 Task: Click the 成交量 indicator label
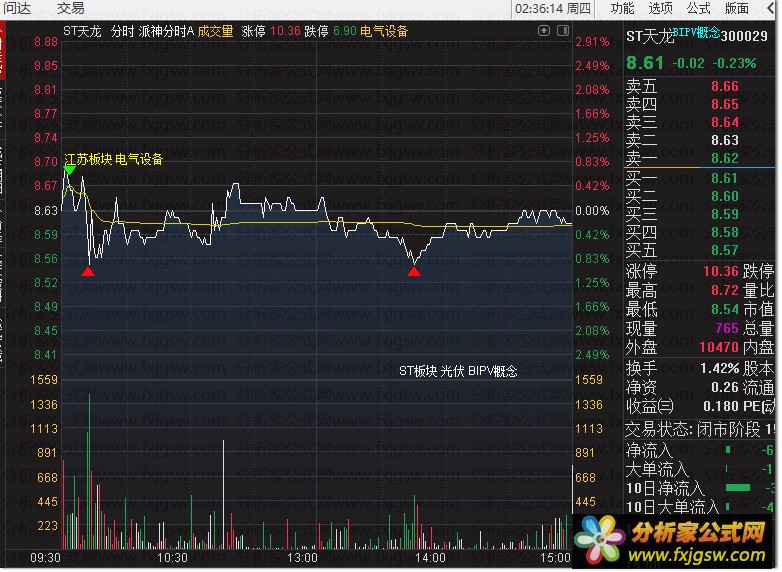pos(215,31)
